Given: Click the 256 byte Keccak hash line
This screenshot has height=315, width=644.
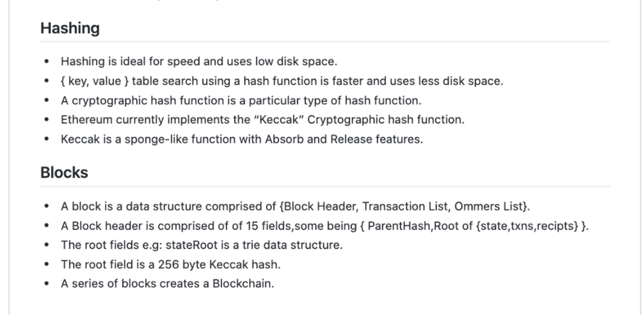Looking at the screenshot, I should pos(171,264).
